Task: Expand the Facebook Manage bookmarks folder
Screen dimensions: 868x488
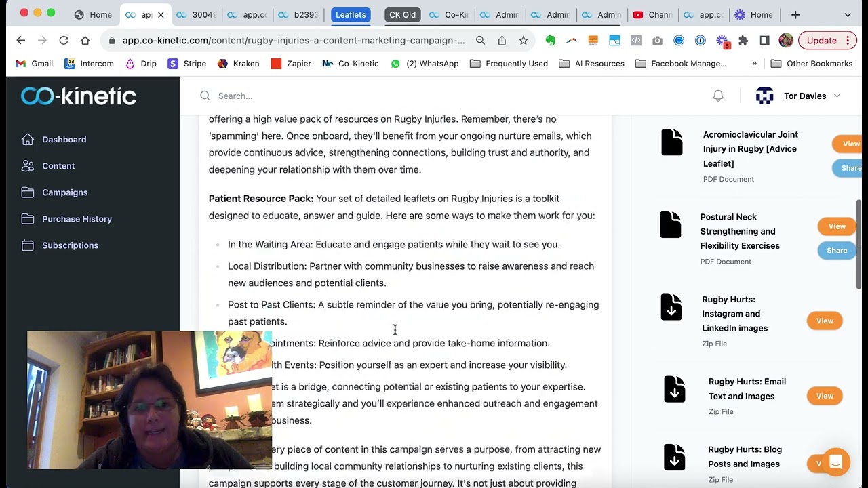Action: [x=681, y=64]
